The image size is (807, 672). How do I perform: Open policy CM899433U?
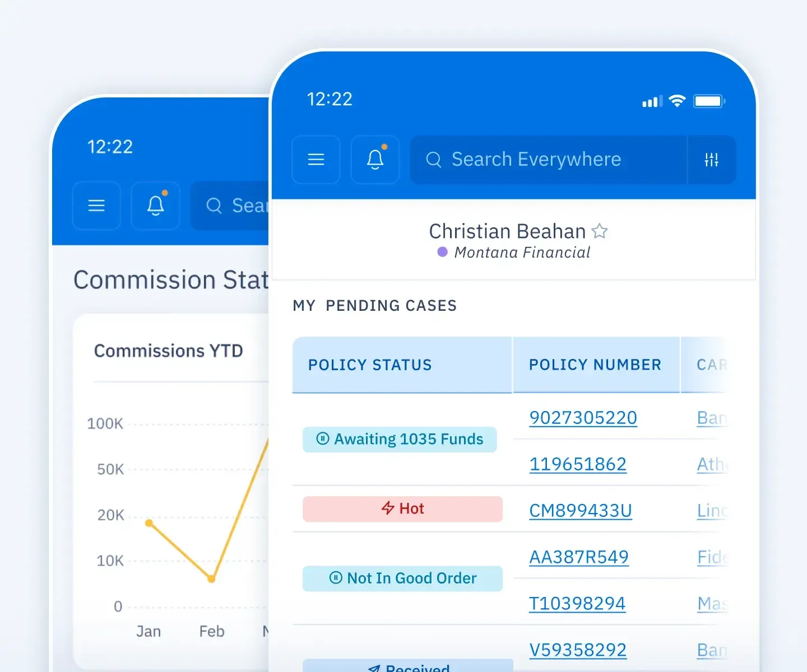[x=580, y=510]
